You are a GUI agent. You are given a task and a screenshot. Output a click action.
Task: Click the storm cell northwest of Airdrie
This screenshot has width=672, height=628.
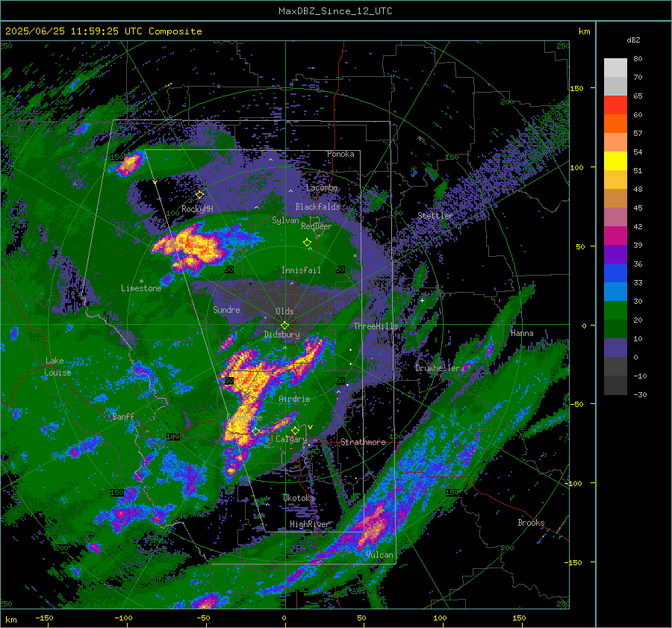[247, 377]
